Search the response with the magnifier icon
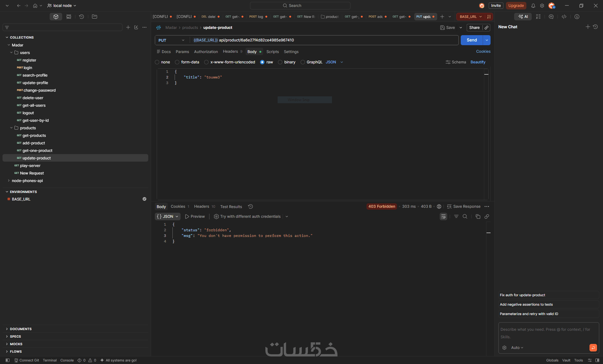This screenshot has height=364, width=603. pyautogui.click(x=465, y=217)
